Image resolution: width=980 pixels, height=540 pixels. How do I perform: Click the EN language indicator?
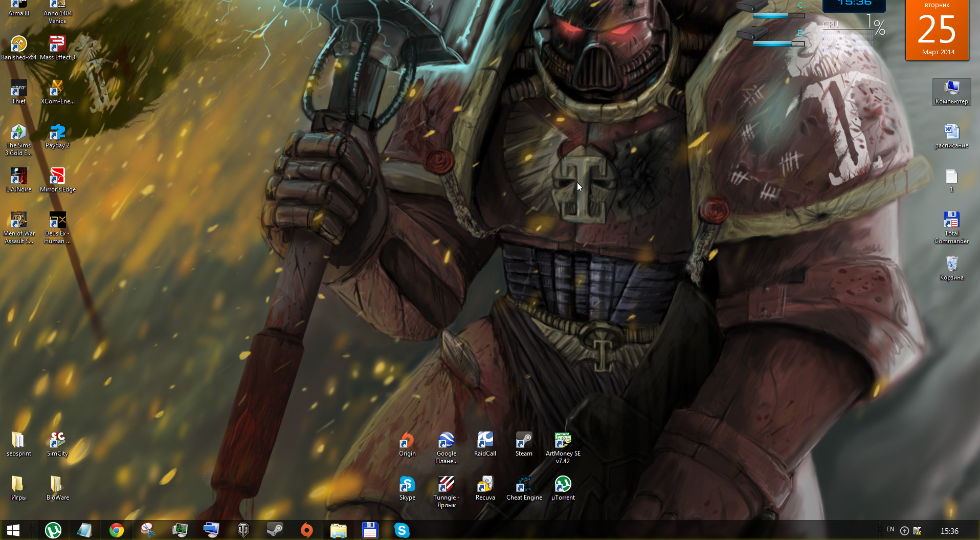890,530
